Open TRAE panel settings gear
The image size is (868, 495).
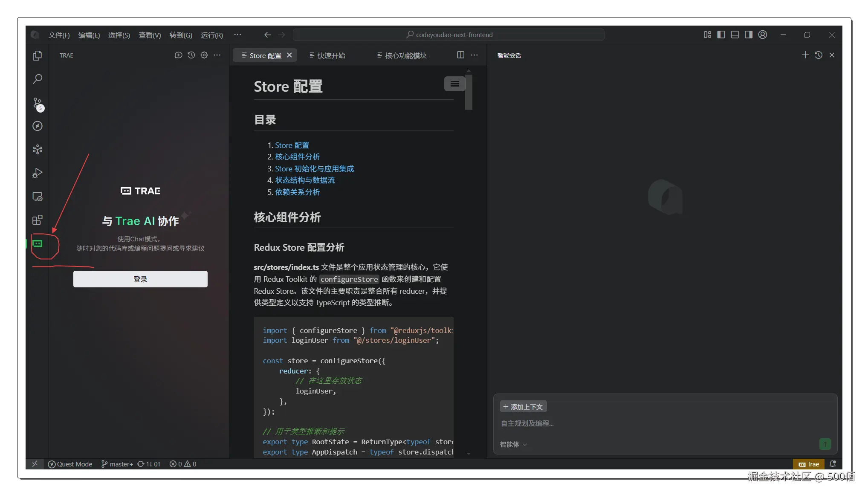(x=204, y=55)
